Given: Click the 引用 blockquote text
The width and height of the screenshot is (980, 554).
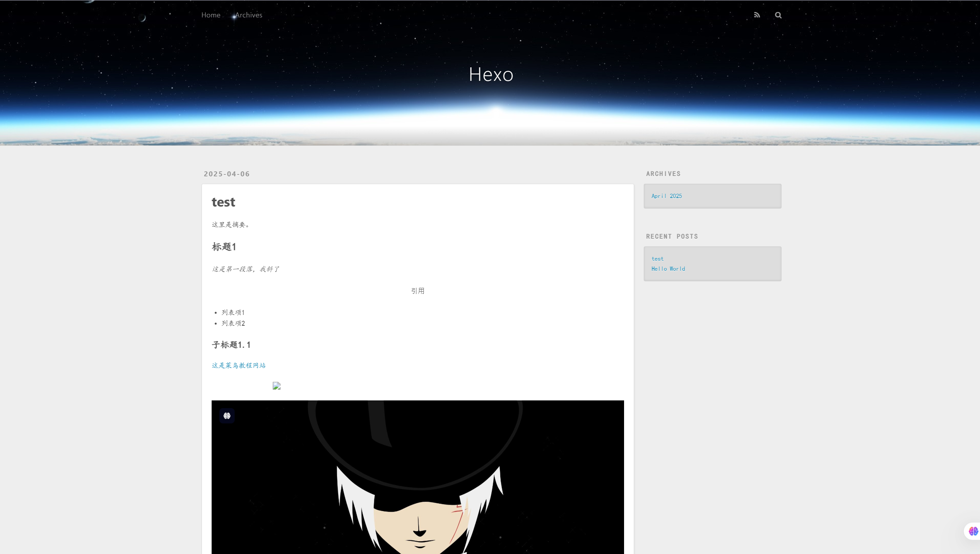Looking at the screenshot, I should (417, 291).
